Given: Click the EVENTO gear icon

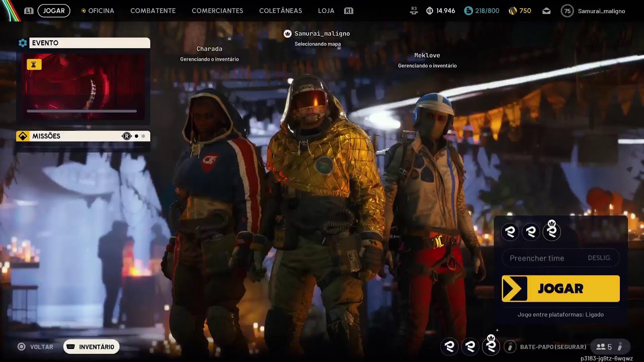Looking at the screenshot, I should click(x=23, y=43).
